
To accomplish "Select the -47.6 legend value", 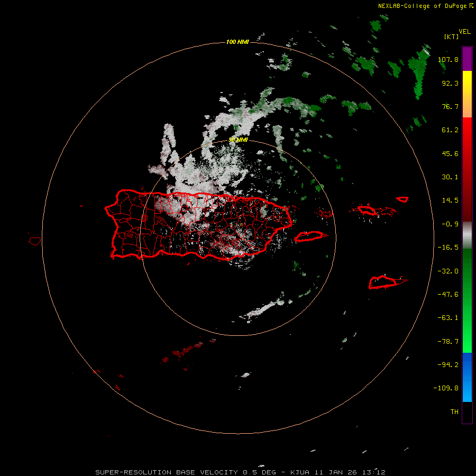I will tap(448, 295).
